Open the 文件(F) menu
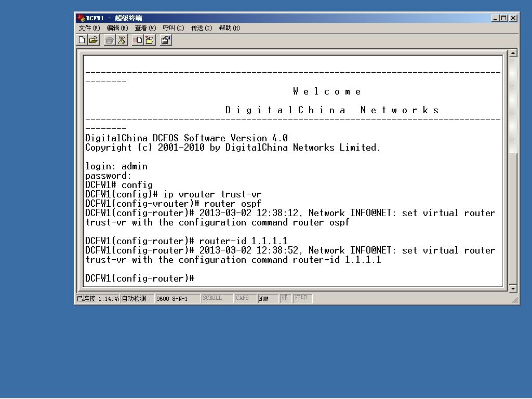The width and height of the screenshot is (532, 399). [x=89, y=28]
